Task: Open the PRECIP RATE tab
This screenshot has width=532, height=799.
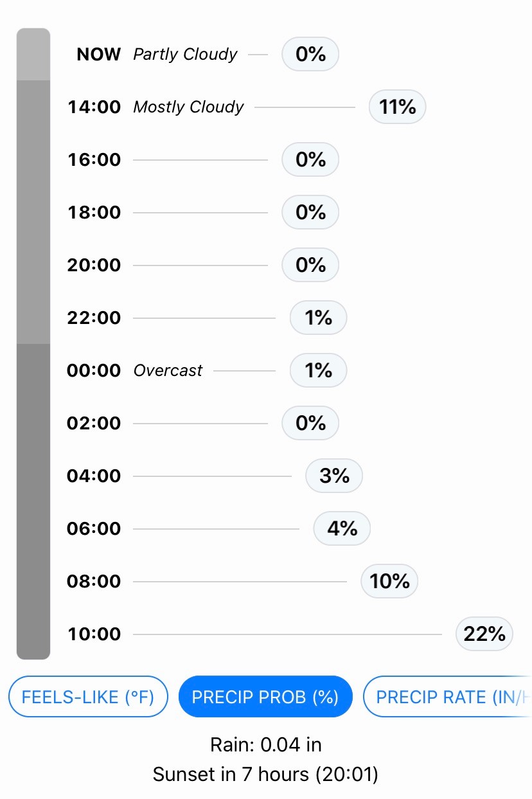Action: click(448, 697)
